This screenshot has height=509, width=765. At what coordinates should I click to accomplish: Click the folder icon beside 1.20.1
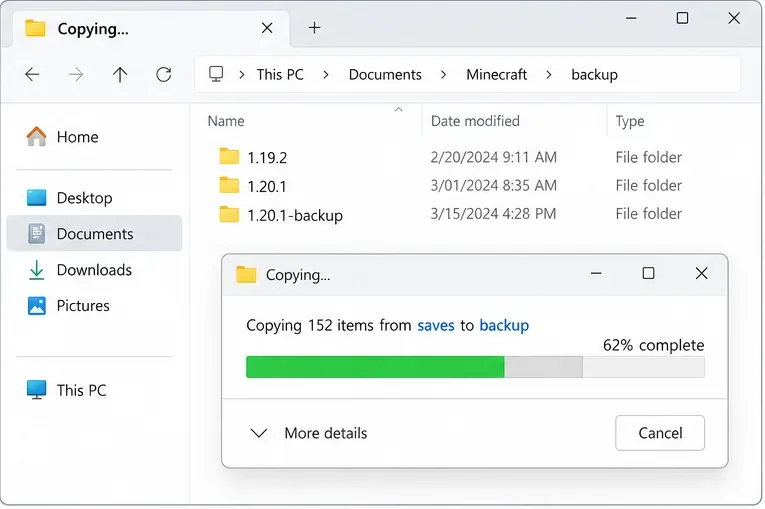click(229, 185)
